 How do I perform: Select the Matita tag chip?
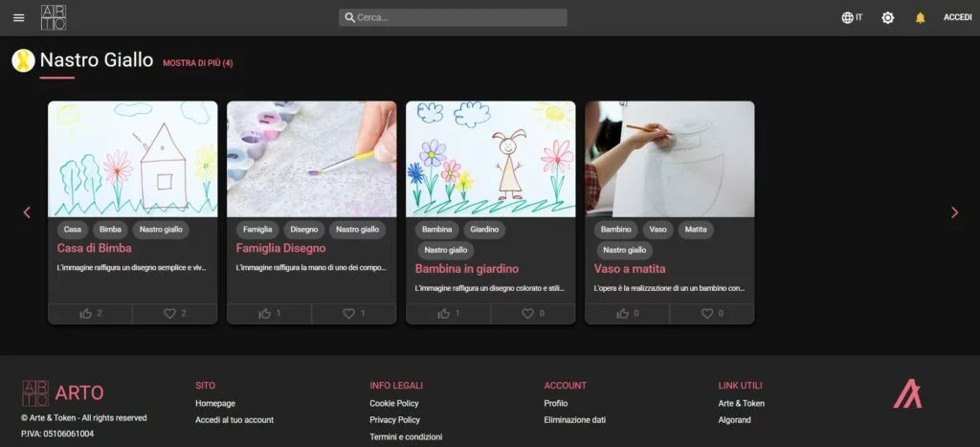click(x=694, y=230)
